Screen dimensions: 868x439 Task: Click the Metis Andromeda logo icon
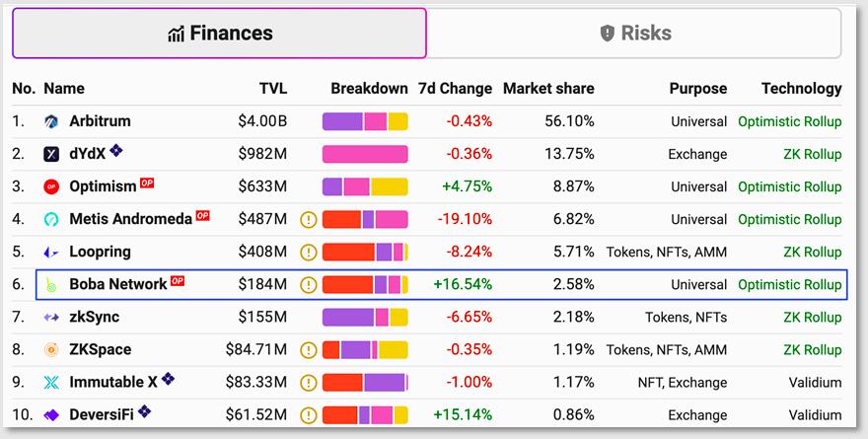[x=52, y=219]
